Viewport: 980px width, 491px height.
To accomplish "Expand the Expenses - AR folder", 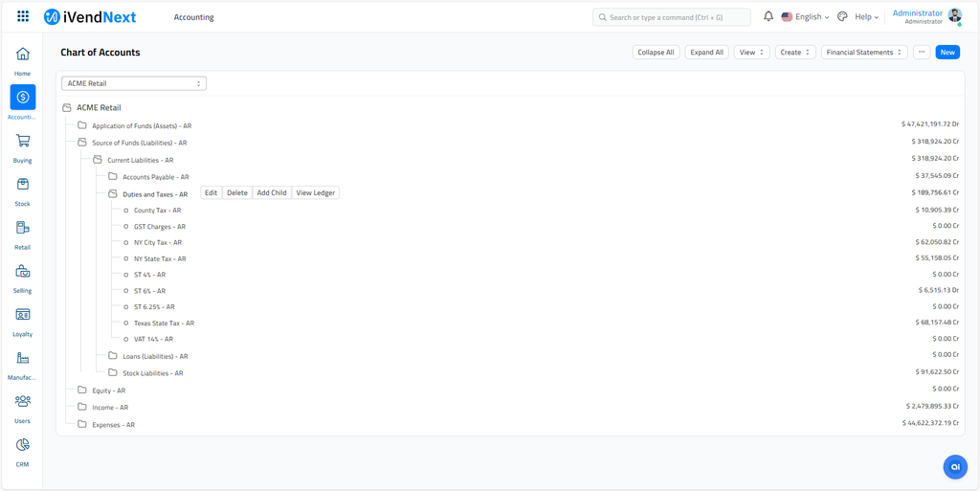I will [x=113, y=425].
